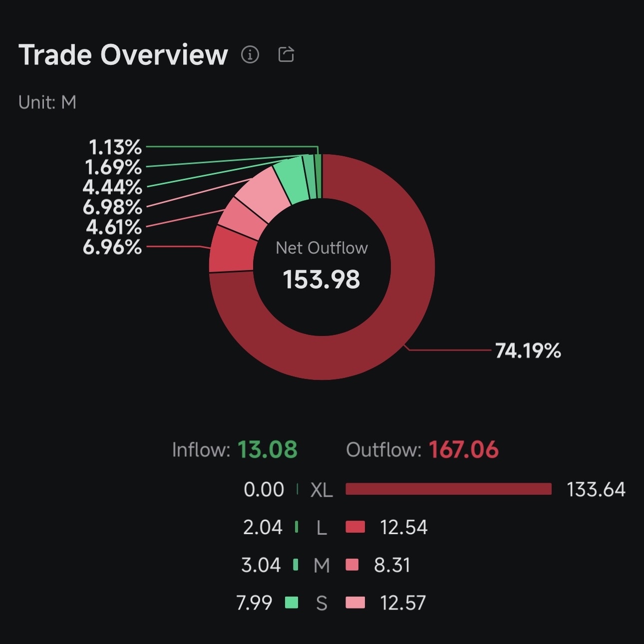Screen dimensions: 644x644
Task: Click the S inflow green swatch
Action: tap(292, 603)
